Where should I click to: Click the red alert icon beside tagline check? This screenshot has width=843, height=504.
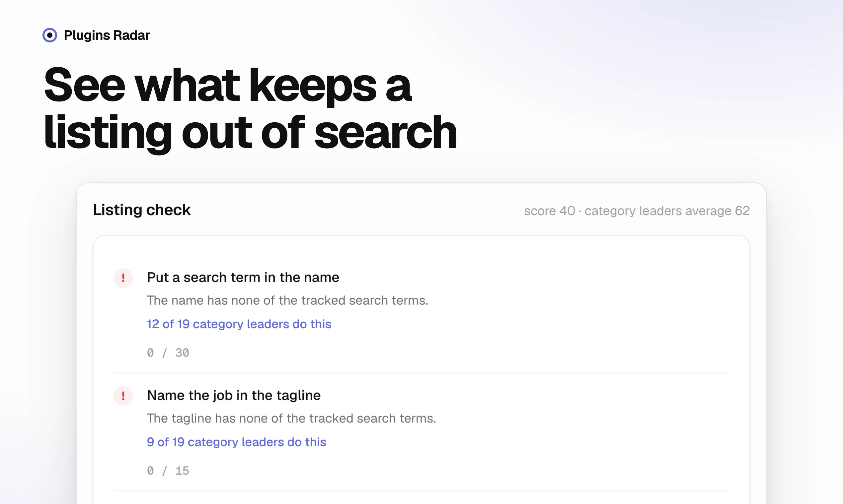[123, 396]
